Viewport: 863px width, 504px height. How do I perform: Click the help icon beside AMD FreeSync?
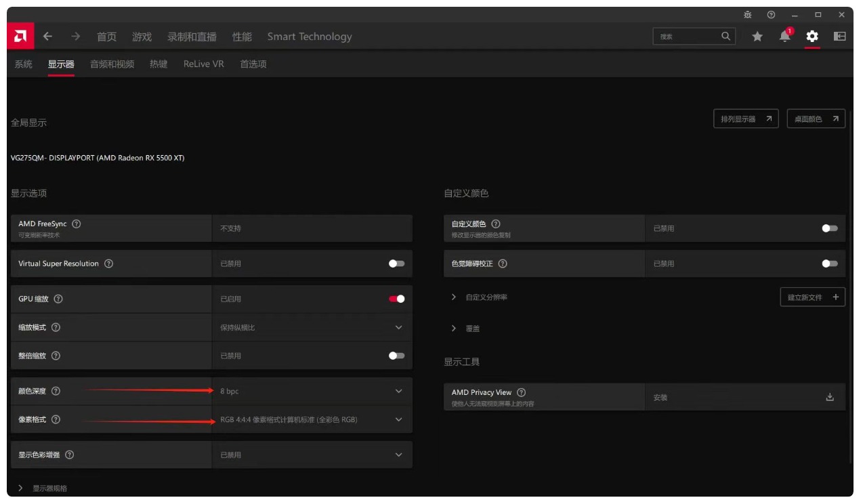tap(77, 224)
